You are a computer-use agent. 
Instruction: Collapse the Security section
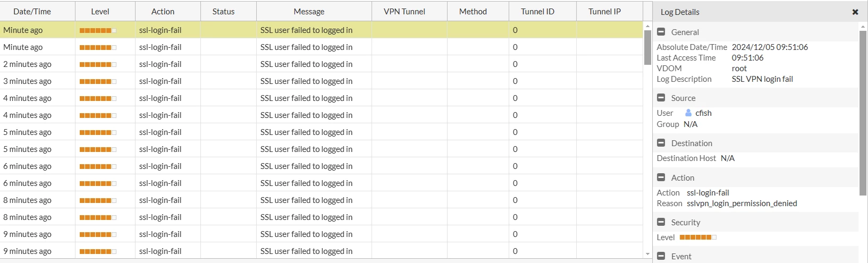point(661,222)
